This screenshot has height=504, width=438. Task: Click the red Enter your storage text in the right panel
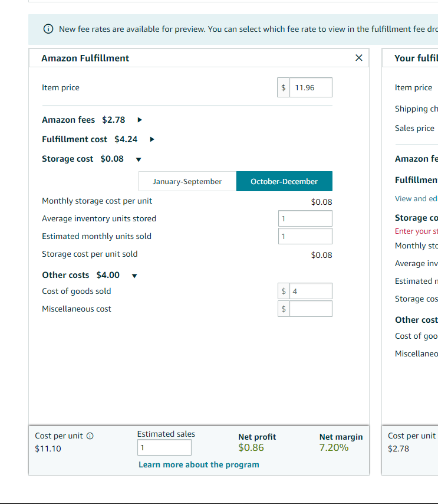tap(416, 231)
